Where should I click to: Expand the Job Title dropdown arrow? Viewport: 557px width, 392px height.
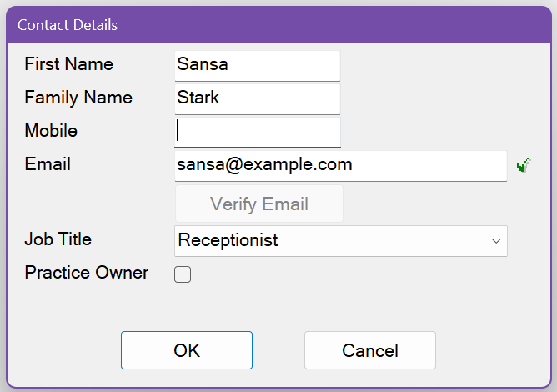[496, 241]
